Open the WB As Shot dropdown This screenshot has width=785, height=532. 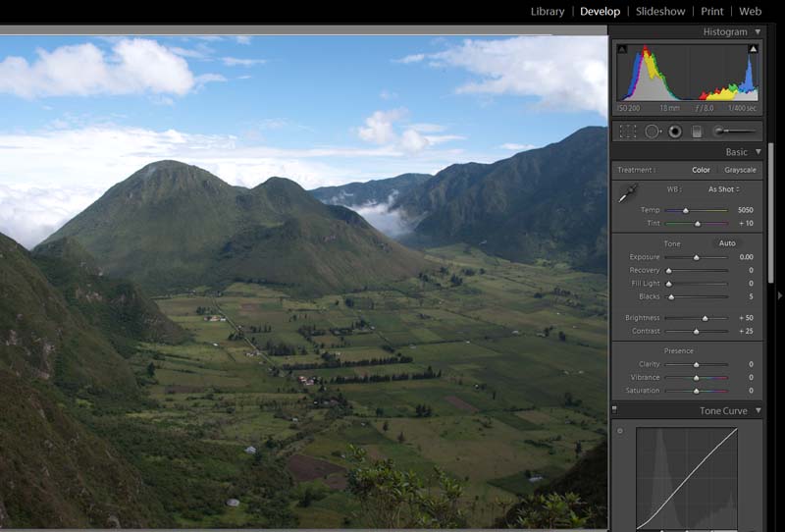(x=723, y=189)
